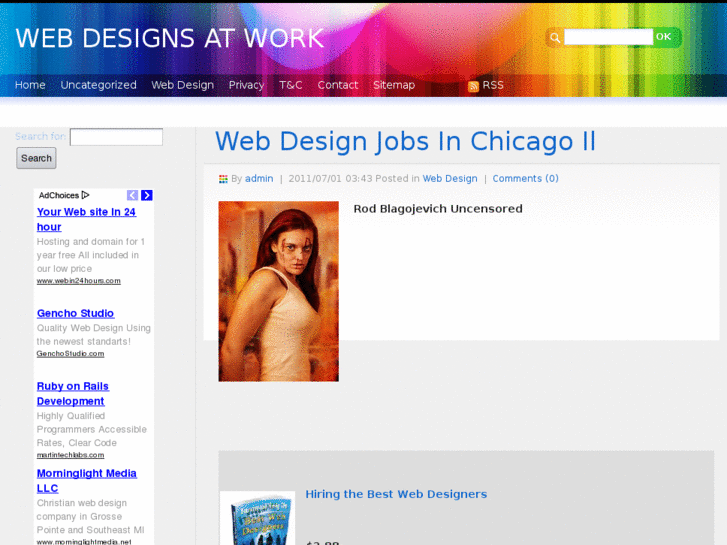Click the 'Rod Blagojevich Uncensored' text

coord(438,209)
